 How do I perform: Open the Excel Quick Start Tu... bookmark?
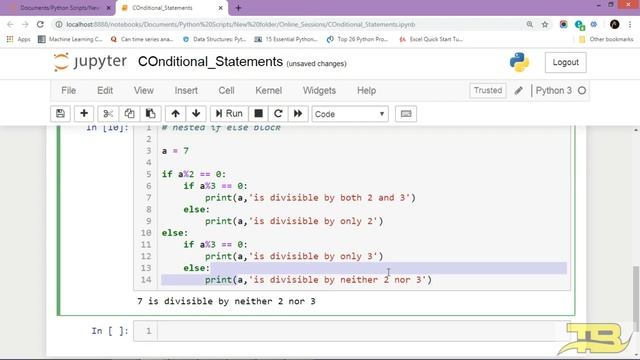[x=431, y=39]
